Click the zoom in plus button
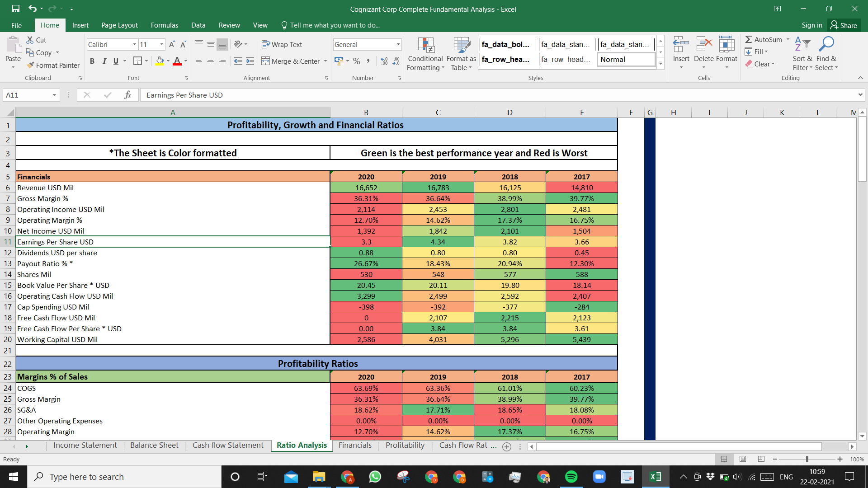868x488 pixels. [840, 459]
